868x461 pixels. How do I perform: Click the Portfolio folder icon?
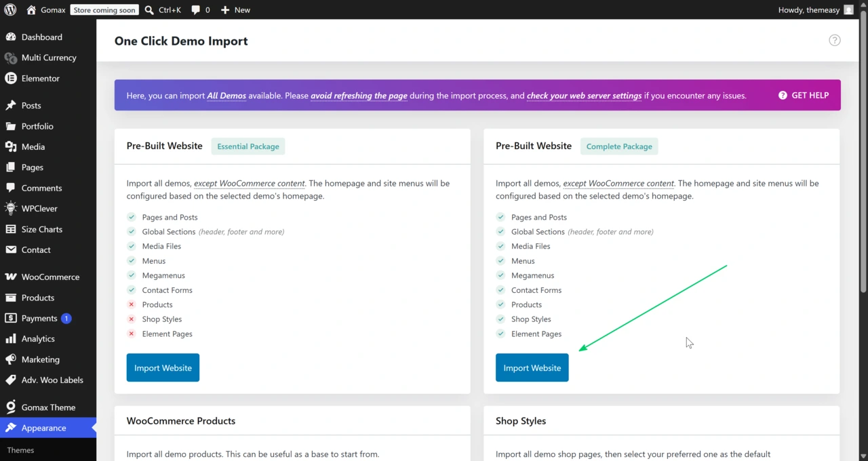[11, 126]
